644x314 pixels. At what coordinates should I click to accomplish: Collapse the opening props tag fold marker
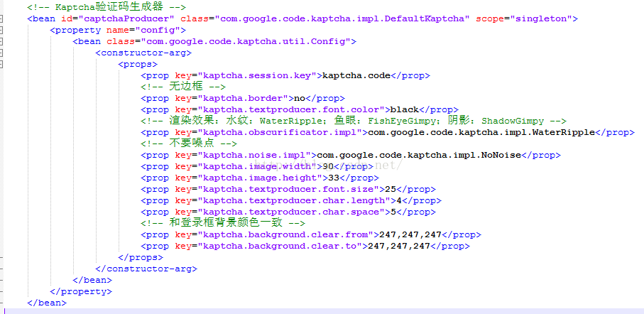pyautogui.click(x=1, y=64)
